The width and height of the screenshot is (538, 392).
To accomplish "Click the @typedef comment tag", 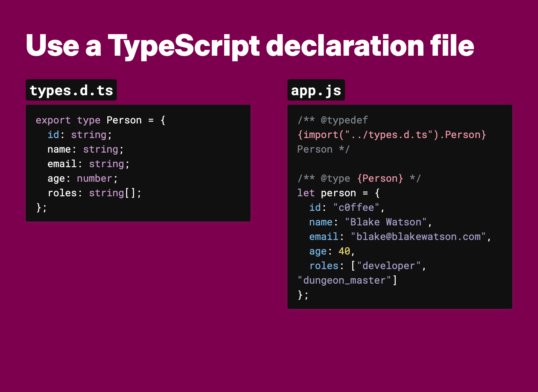I will (344, 120).
